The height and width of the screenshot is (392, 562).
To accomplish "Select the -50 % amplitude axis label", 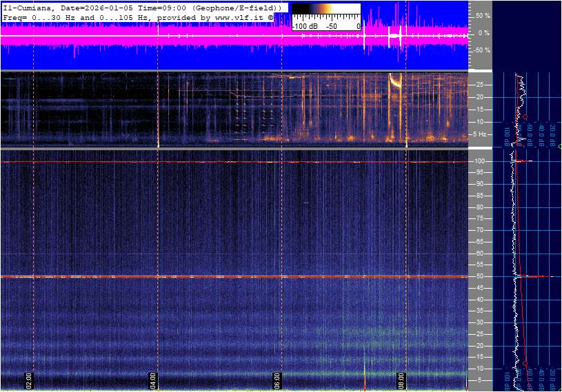I will (x=482, y=50).
